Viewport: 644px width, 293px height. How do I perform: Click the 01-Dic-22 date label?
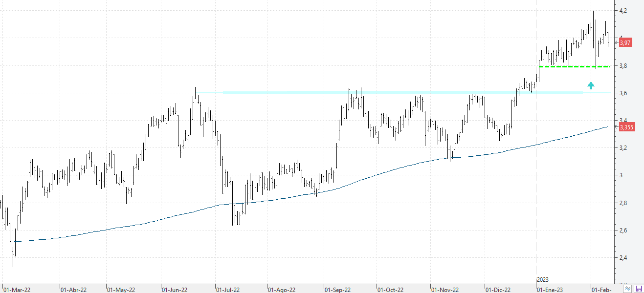(x=498, y=290)
